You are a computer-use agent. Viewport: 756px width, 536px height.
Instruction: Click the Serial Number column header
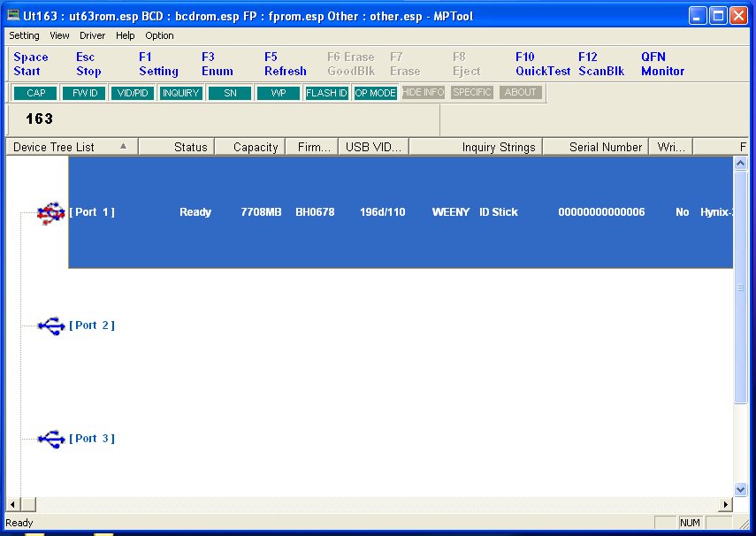(x=596, y=147)
